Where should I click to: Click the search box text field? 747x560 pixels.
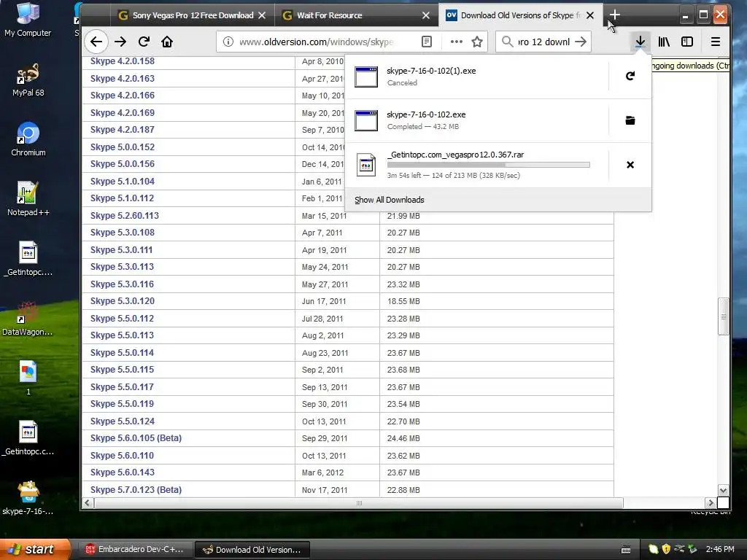[x=543, y=42]
